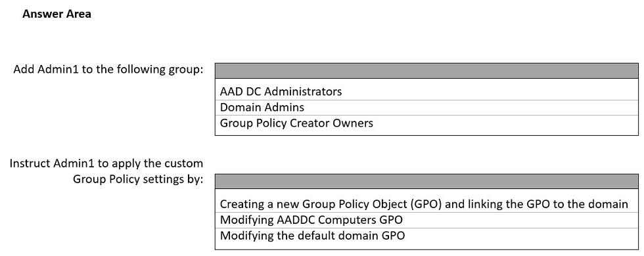
Task: Open the Group Policy settings dropdown header
Action: tap(426, 181)
